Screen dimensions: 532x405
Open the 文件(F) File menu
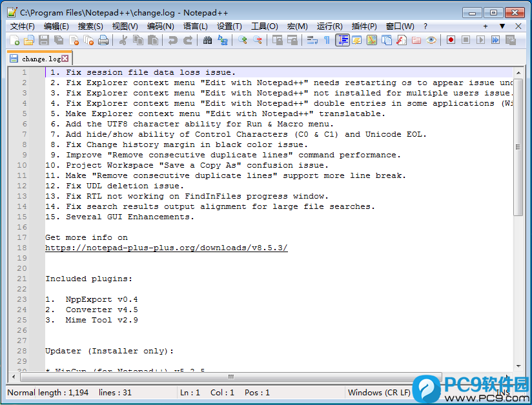[x=23, y=26]
